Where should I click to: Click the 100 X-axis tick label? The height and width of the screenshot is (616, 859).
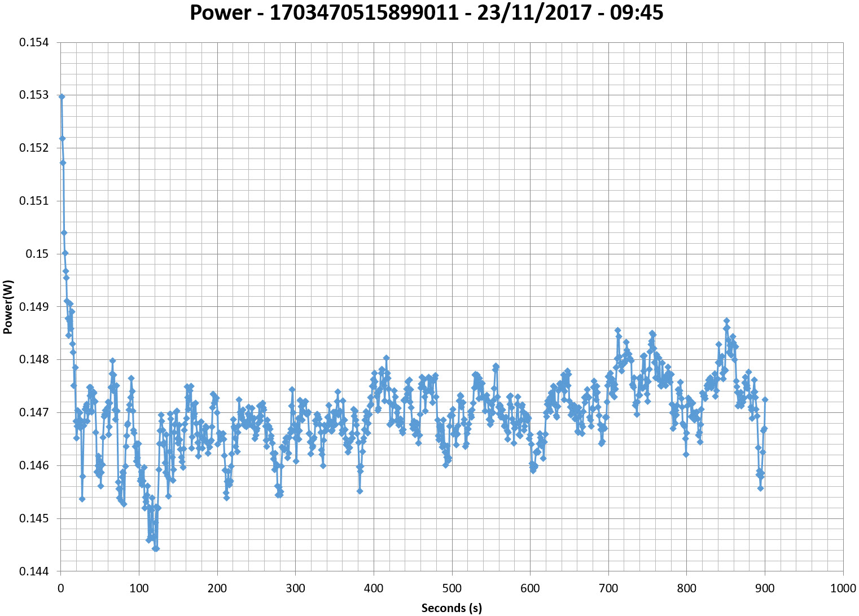coord(139,588)
